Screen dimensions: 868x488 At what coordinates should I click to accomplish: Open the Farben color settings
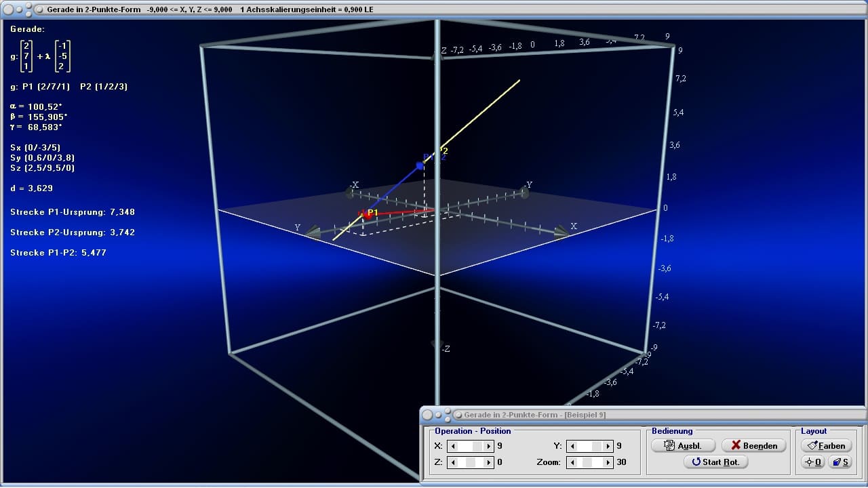(827, 445)
